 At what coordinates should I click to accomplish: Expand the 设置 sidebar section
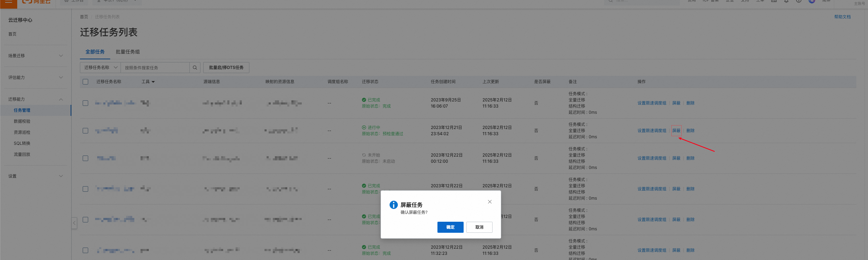[35, 176]
